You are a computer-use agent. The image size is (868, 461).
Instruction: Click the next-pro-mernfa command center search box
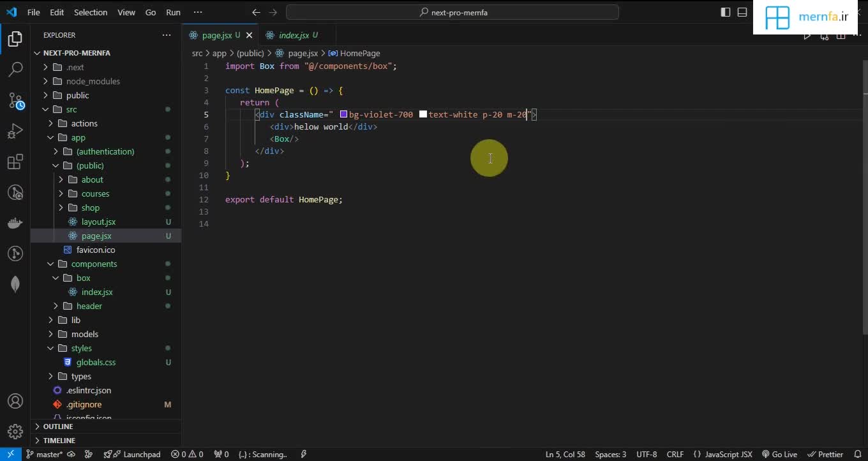click(453, 12)
